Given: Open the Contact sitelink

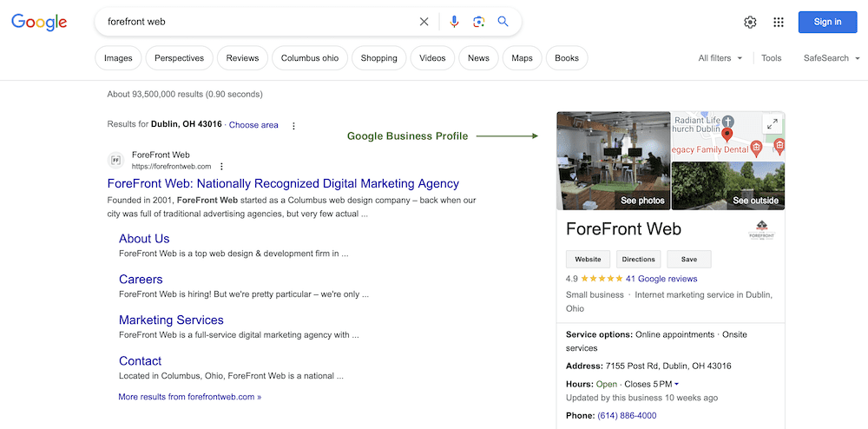Looking at the screenshot, I should pos(140,361).
